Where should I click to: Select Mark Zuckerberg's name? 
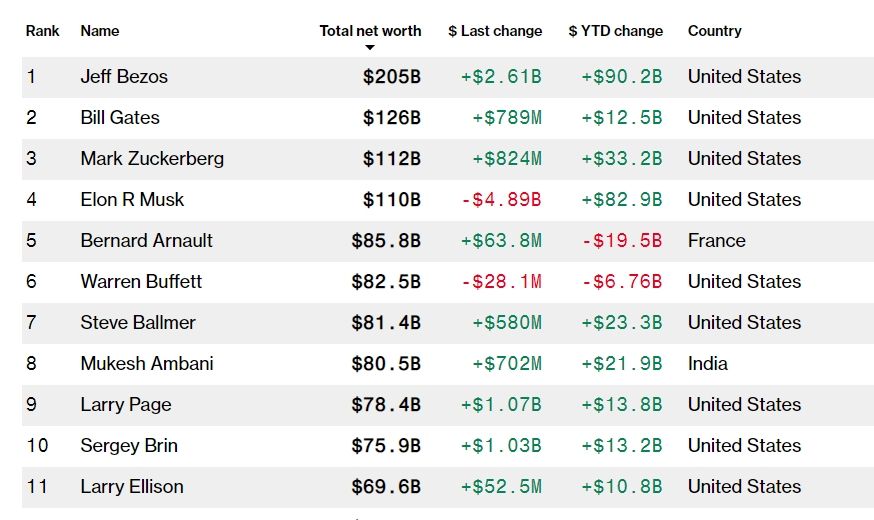point(152,159)
